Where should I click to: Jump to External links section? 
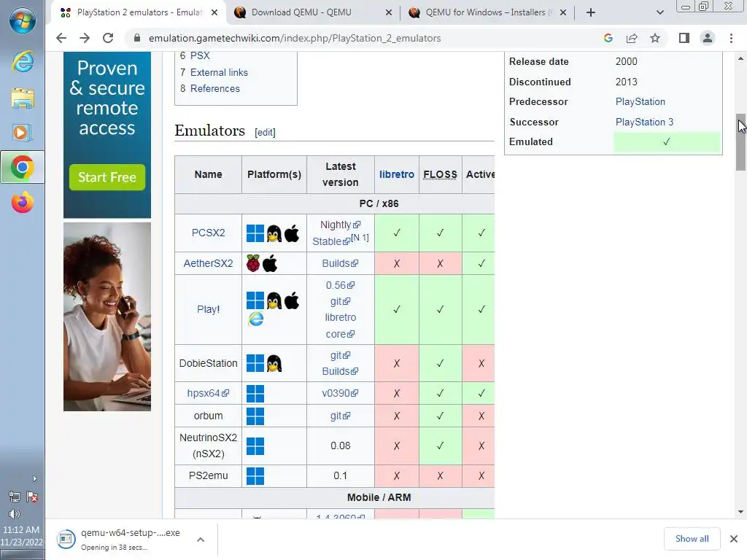tap(219, 72)
